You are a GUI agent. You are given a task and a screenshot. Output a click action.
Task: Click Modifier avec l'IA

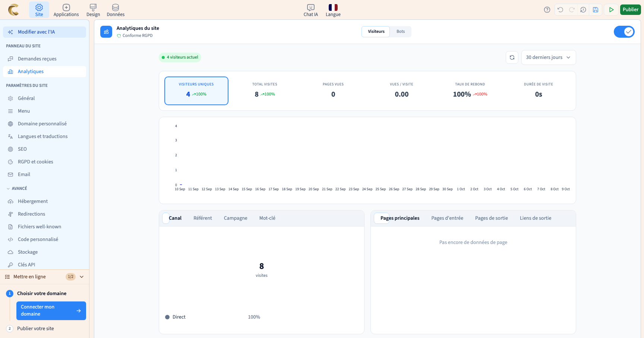click(44, 32)
